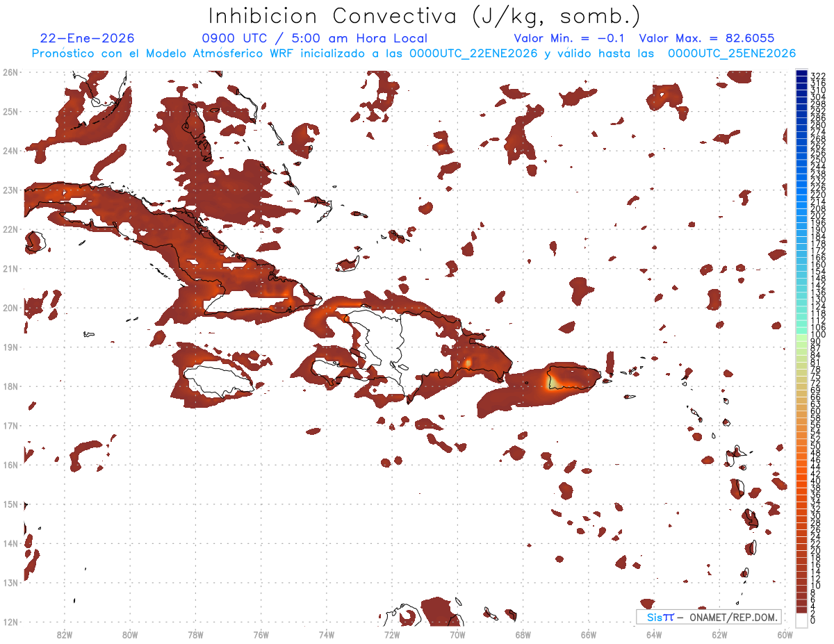Click the 'Valor Max. = 82.6055' readout
Viewport: 834px width, 644px height.
click(706, 38)
